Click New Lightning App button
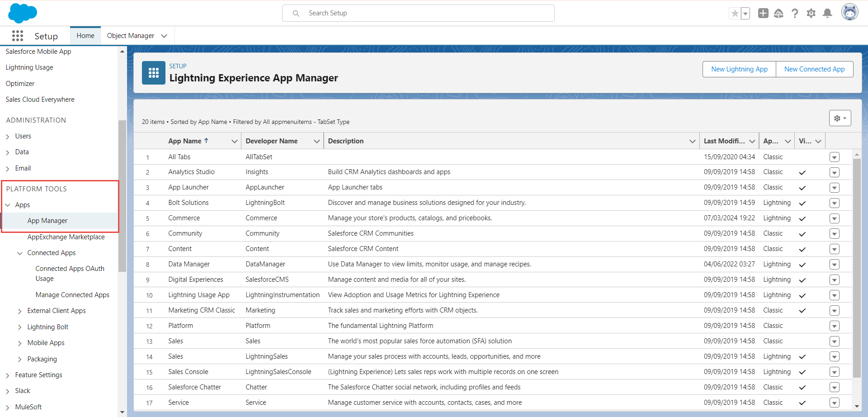 739,69
